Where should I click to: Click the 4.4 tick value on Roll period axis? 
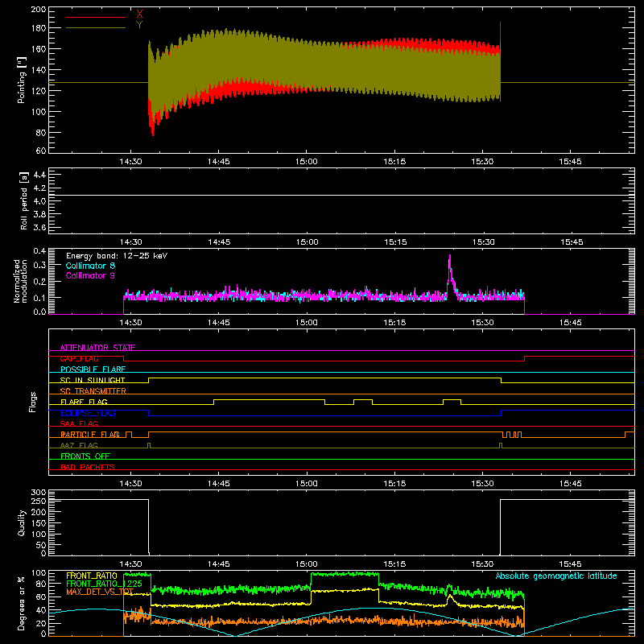[39, 175]
